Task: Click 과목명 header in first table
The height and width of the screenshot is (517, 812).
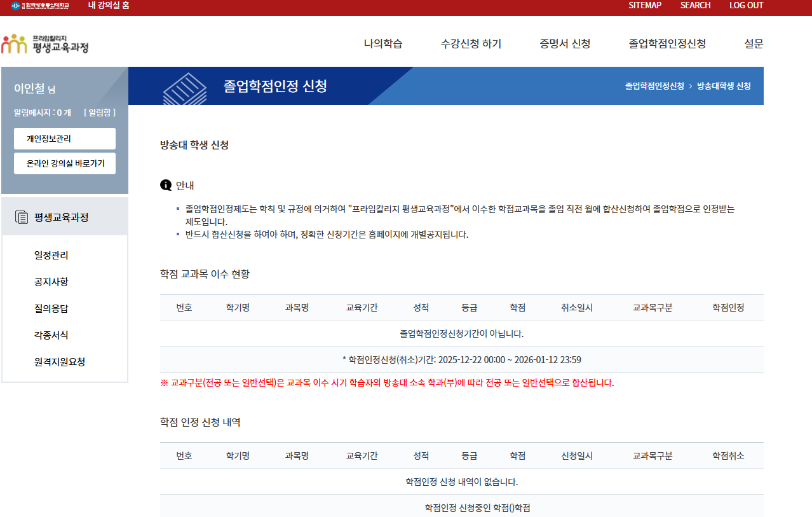Action: coord(297,307)
